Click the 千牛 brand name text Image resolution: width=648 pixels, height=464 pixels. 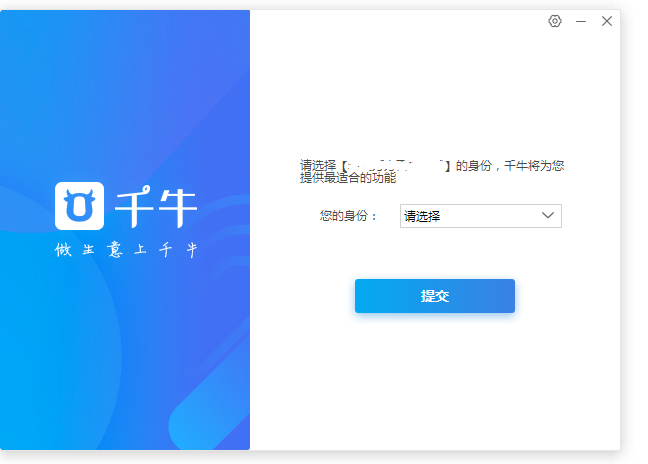click(156, 206)
